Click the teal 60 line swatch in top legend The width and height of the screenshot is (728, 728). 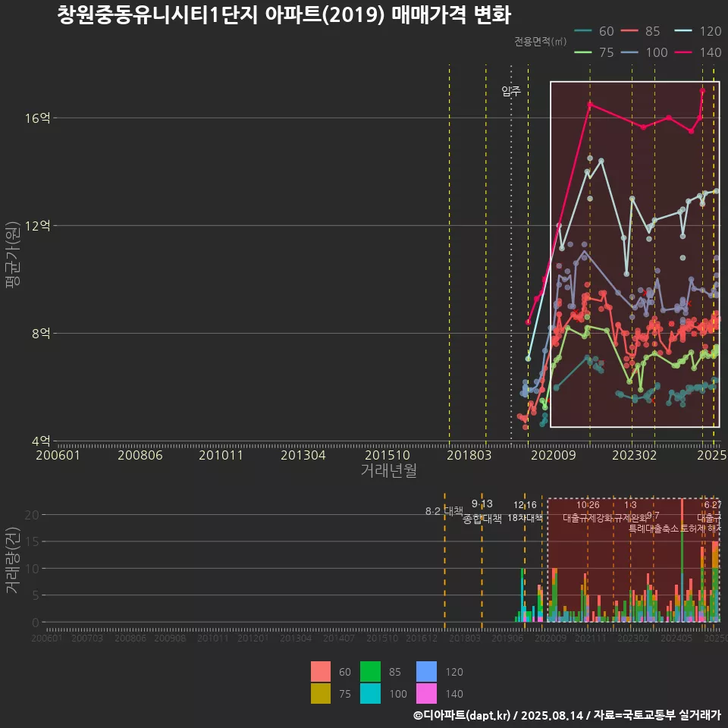coord(583,31)
